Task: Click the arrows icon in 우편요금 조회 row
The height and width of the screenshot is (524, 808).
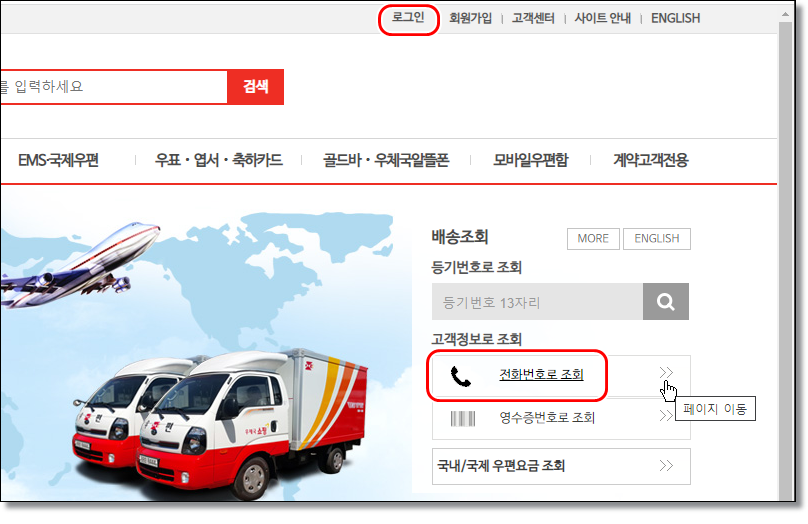Action: tap(666, 466)
